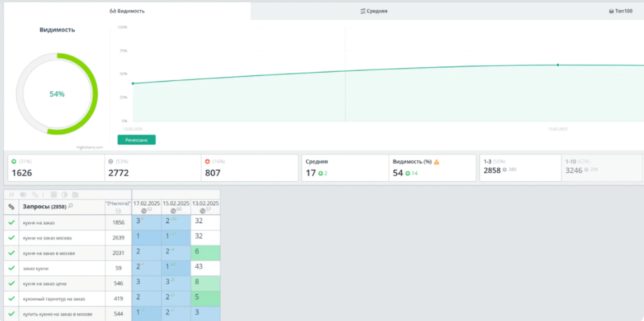Click the comment bubble icon in table toolbar

coord(23,194)
